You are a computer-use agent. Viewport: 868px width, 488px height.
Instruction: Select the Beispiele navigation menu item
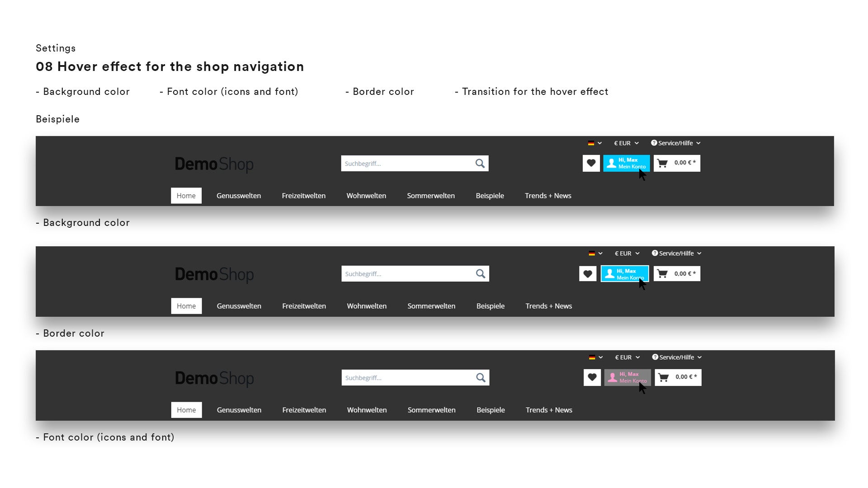(490, 195)
